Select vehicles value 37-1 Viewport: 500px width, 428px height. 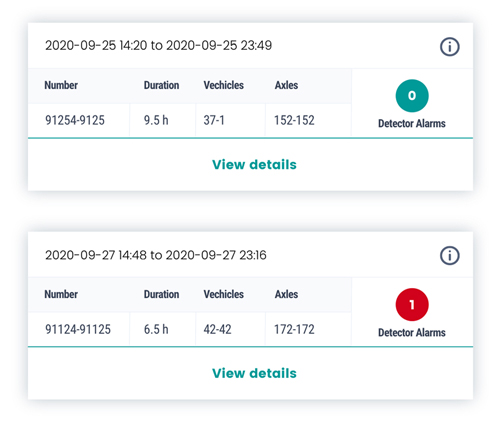pos(214,120)
